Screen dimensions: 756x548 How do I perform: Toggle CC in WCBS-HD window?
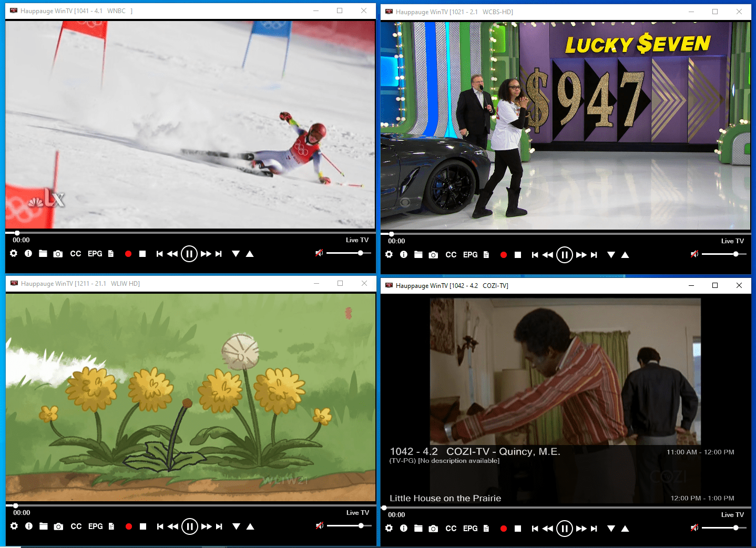[451, 255]
